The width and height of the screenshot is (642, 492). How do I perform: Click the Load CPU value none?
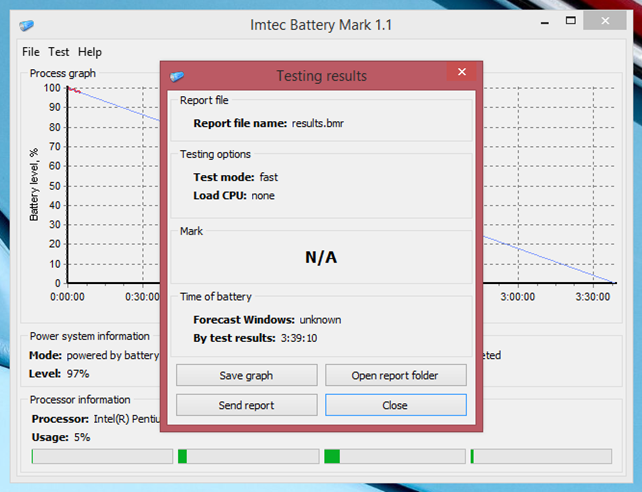[263, 196]
